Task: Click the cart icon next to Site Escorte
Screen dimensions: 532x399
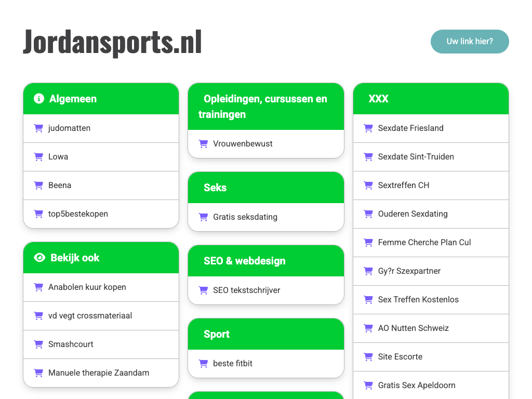Action: pos(368,357)
